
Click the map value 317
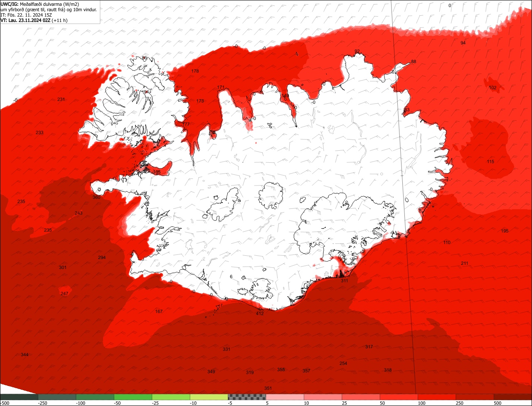369,347
